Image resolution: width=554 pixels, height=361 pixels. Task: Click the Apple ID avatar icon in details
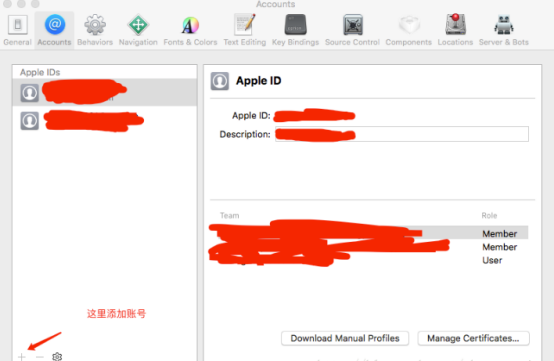pyautogui.click(x=220, y=81)
